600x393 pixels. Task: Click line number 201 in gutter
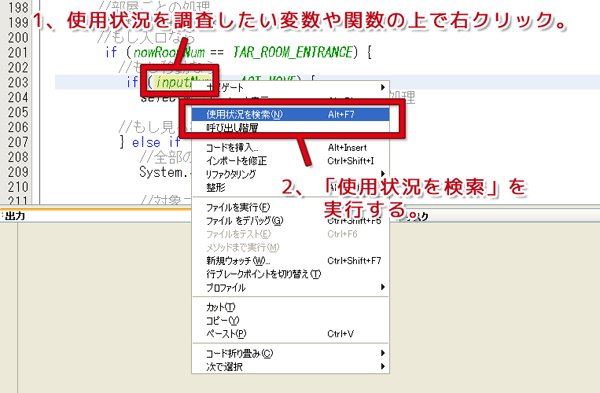[x=18, y=52]
